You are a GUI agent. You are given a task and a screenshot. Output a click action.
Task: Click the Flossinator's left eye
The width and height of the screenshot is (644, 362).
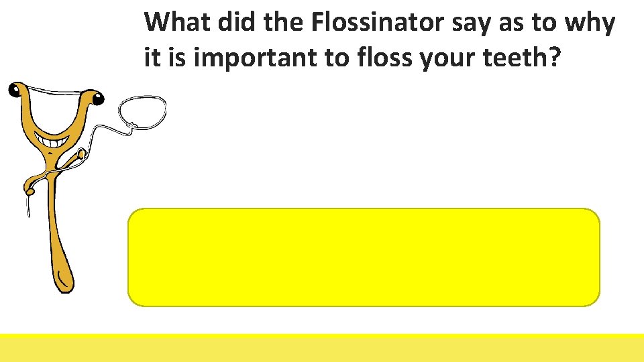click(x=15, y=89)
